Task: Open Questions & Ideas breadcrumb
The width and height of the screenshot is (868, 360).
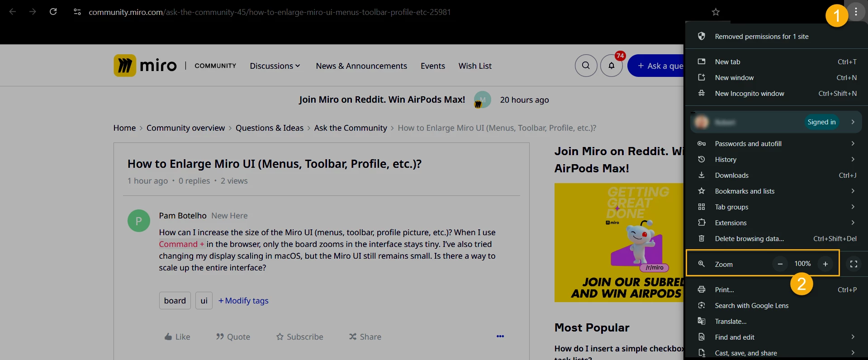Action: (x=270, y=128)
